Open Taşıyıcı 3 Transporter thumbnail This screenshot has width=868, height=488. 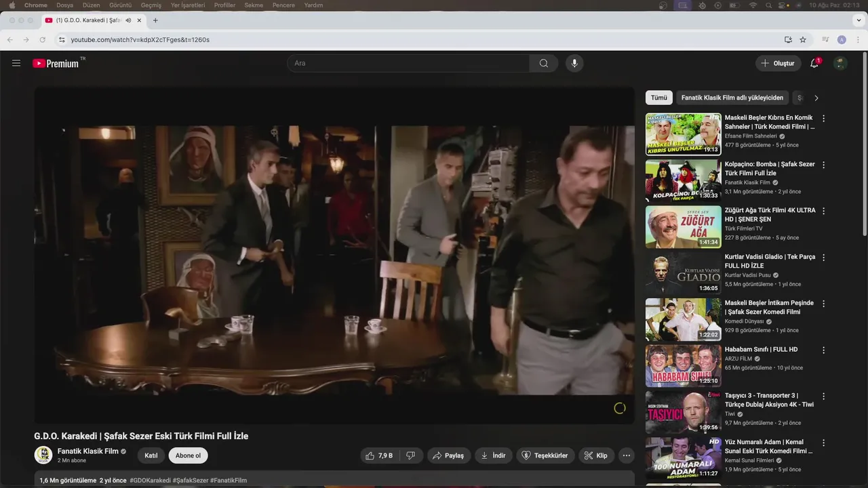(683, 412)
